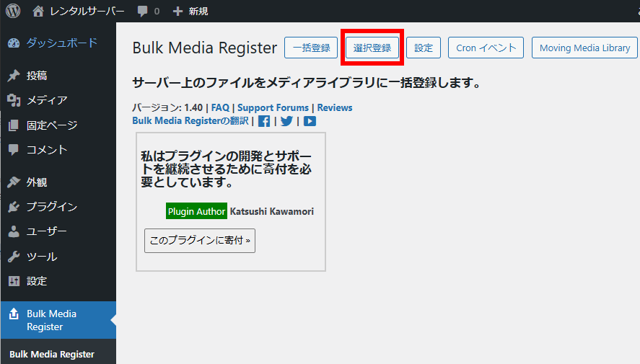Click the Facebook icon link
The width and height of the screenshot is (640, 364).
tap(264, 121)
